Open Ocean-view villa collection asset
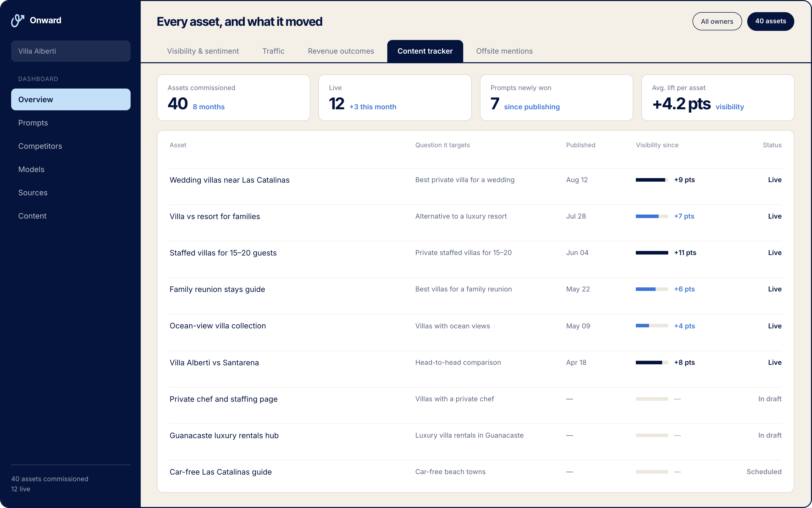 pos(217,326)
